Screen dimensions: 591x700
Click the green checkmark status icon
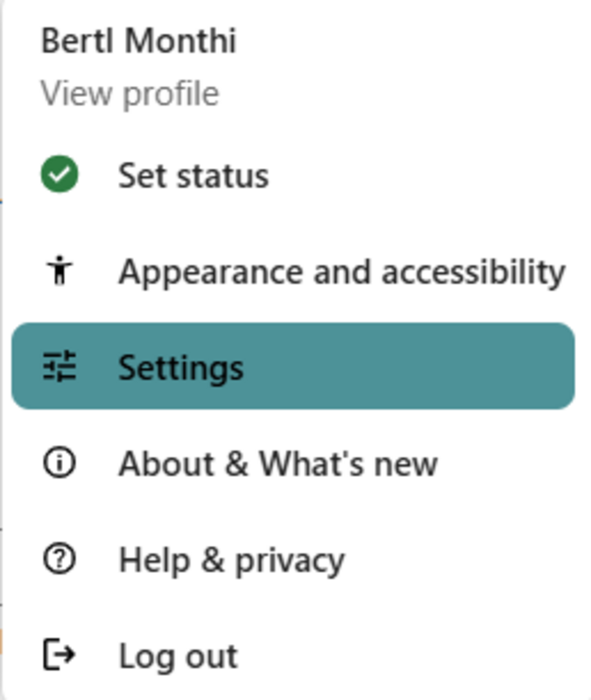pyautogui.click(x=60, y=175)
